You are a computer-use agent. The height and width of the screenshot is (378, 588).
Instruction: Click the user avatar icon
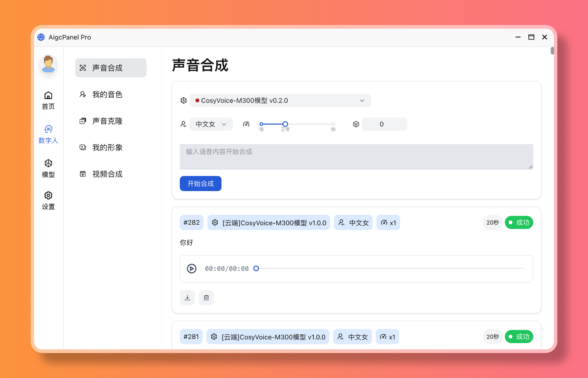tap(48, 64)
